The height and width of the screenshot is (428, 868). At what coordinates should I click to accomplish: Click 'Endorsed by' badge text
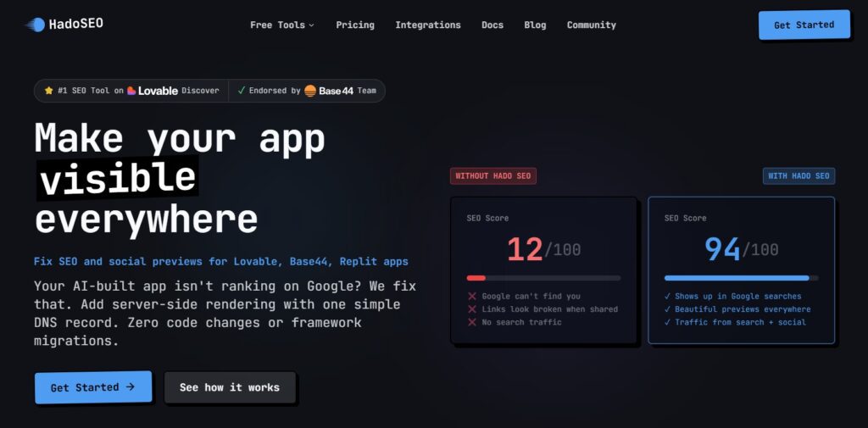275,90
